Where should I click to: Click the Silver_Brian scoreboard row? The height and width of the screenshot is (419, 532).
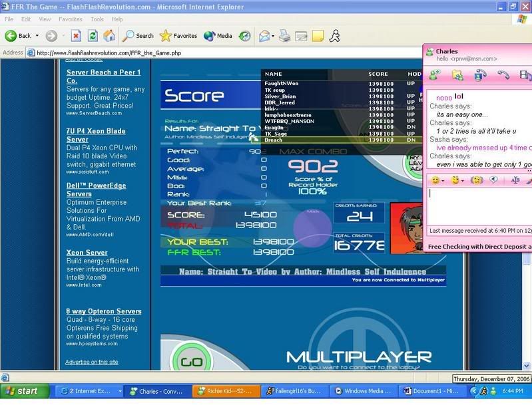pyautogui.click(x=341, y=96)
